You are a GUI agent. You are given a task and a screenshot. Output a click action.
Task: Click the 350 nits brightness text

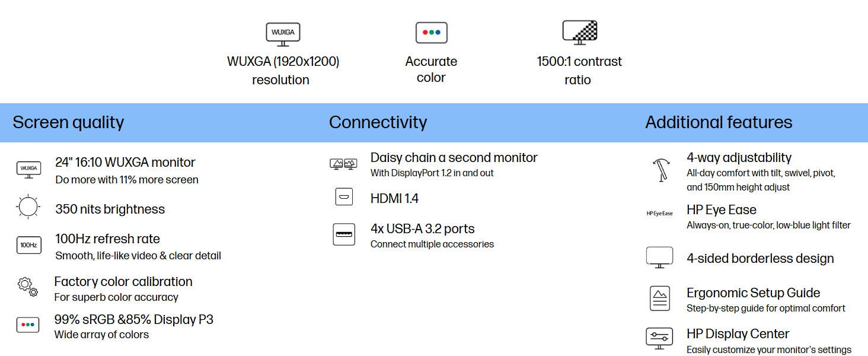(110, 209)
